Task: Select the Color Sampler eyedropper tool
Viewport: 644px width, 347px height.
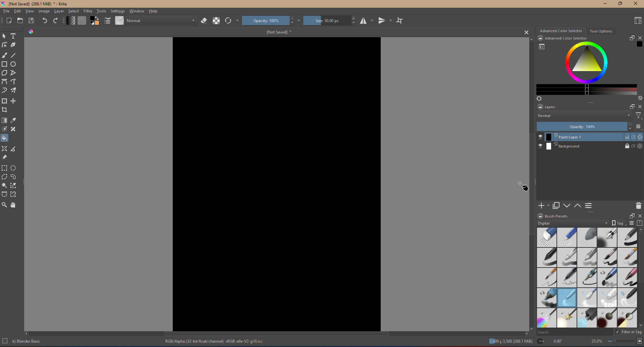Action: [13, 120]
